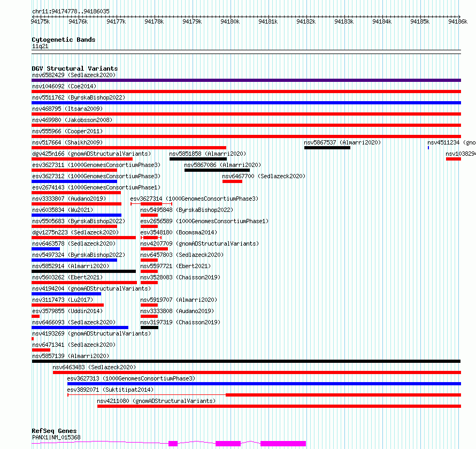This screenshot has width=476, height=449.
Task: Select esv3627312 (1000GenomesConsortiumPhase3) label
Action: (x=96, y=176)
